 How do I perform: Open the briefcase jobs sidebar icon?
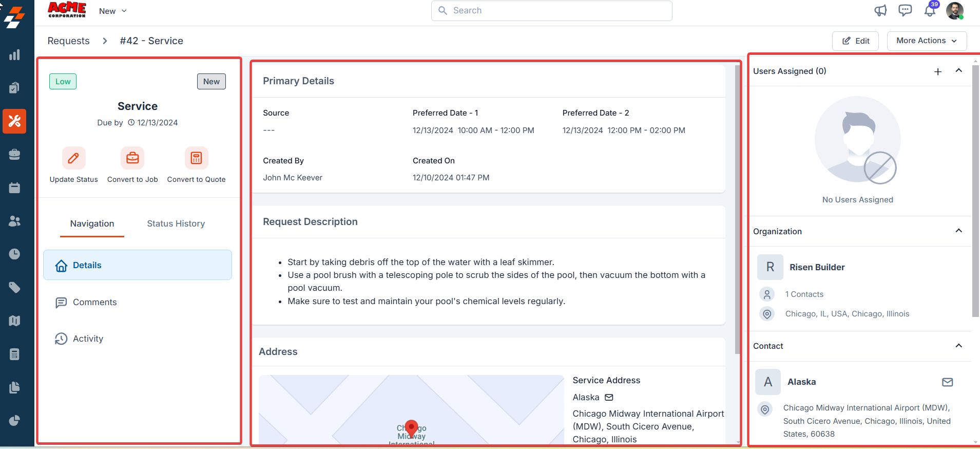pyautogui.click(x=14, y=154)
